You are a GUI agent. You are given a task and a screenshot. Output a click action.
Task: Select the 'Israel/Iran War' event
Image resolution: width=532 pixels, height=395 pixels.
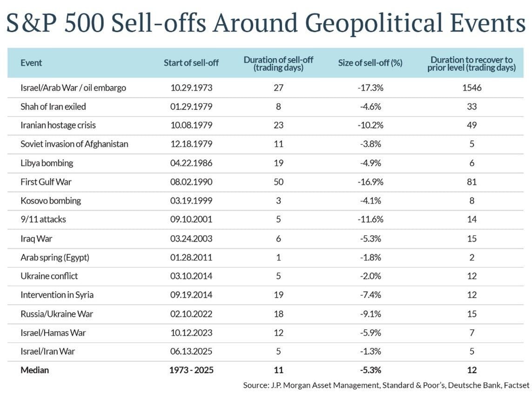click(x=47, y=351)
